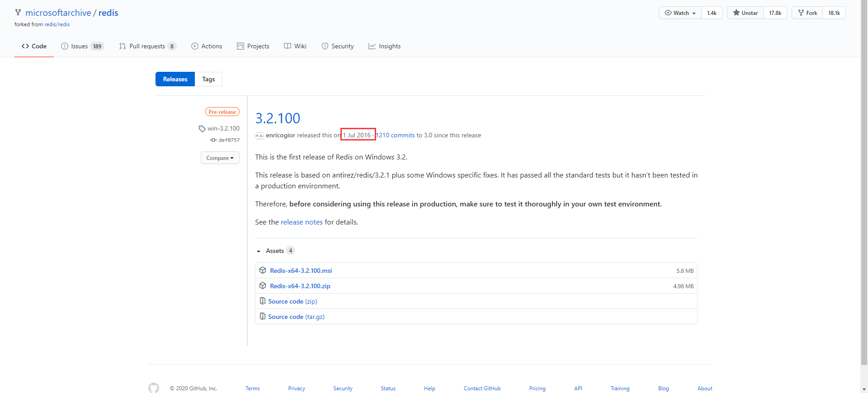Click the scrollbar down arrow
This screenshot has height=393, width=868.
click(864, 389)
